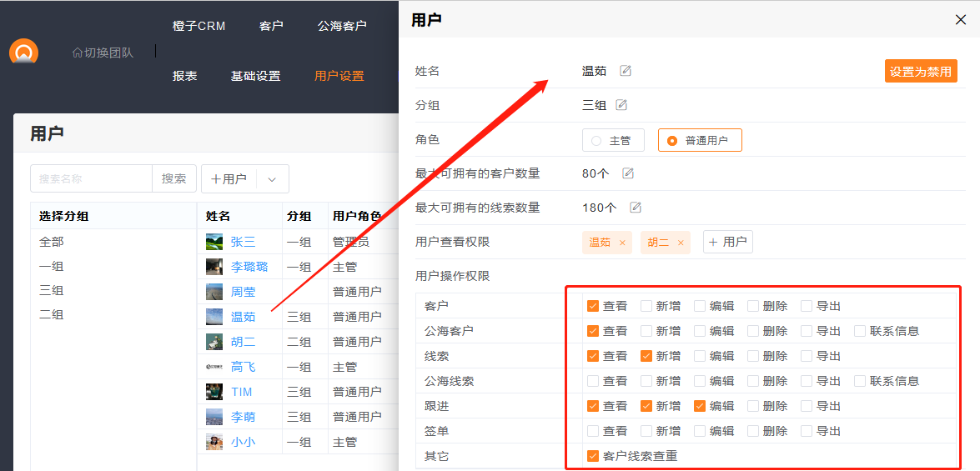The width and height of the screenshot is (980, 471).
Task: Edit max customer count 80个 icon
Action: click(x=628, y=173)
